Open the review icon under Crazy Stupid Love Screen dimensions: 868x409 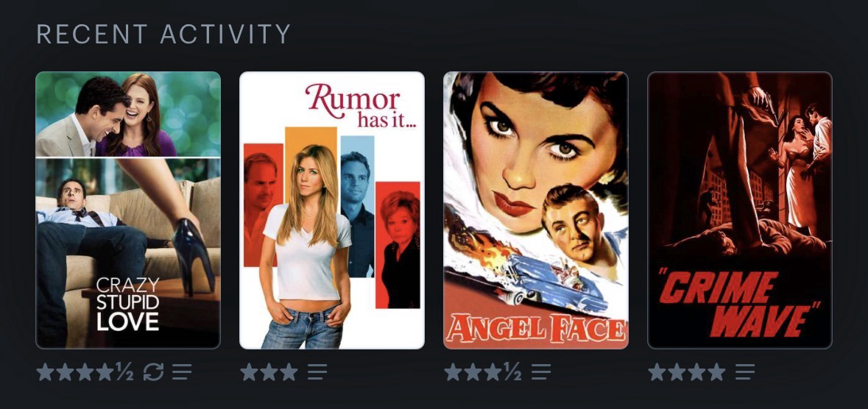182,372
